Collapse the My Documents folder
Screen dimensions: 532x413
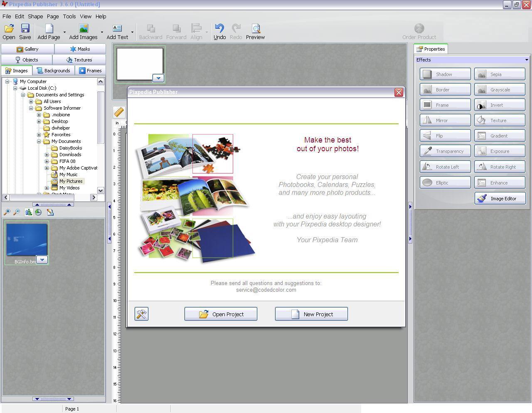pyautogui.click(x=39, y=141)
